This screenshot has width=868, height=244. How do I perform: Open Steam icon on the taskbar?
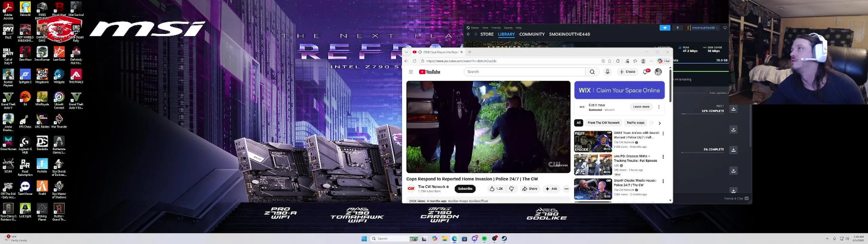[x=504, y=239]
